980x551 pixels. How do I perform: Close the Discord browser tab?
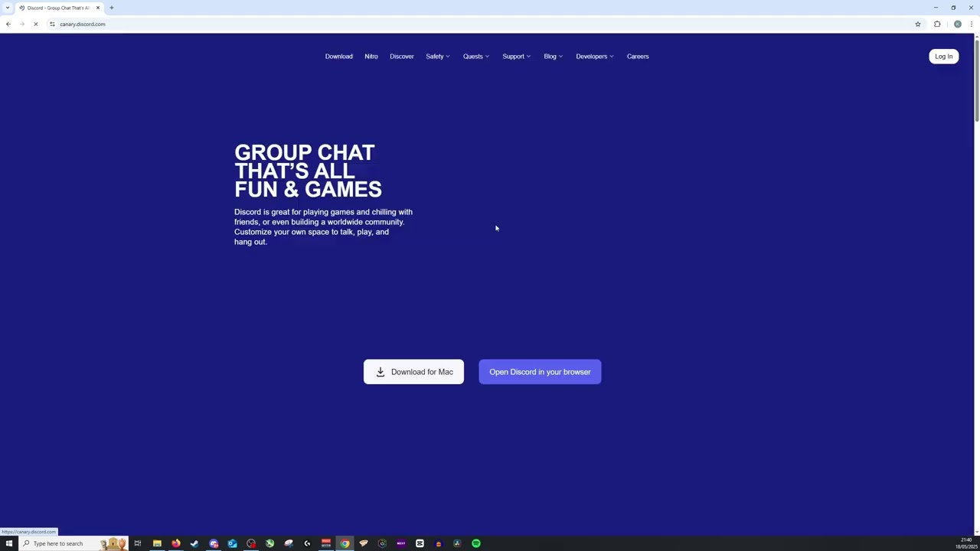pos(97,8)
